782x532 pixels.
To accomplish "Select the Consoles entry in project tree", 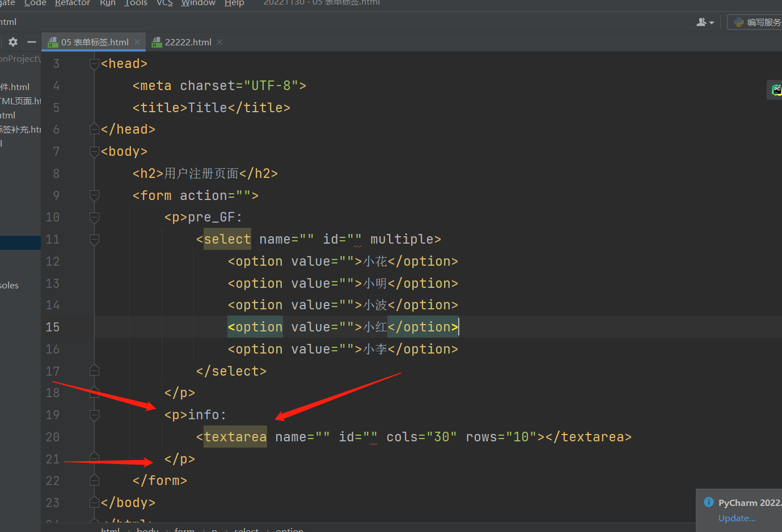I will tap(10, 285).
